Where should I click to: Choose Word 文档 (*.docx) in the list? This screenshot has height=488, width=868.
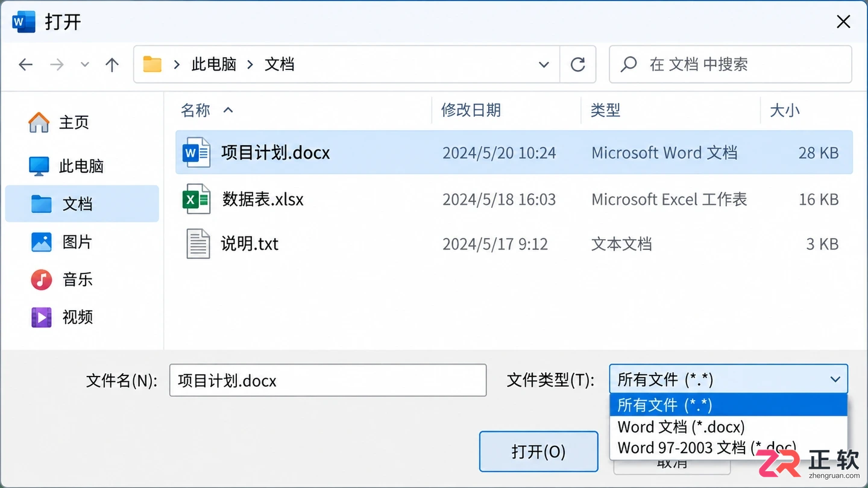coord(728,427)
